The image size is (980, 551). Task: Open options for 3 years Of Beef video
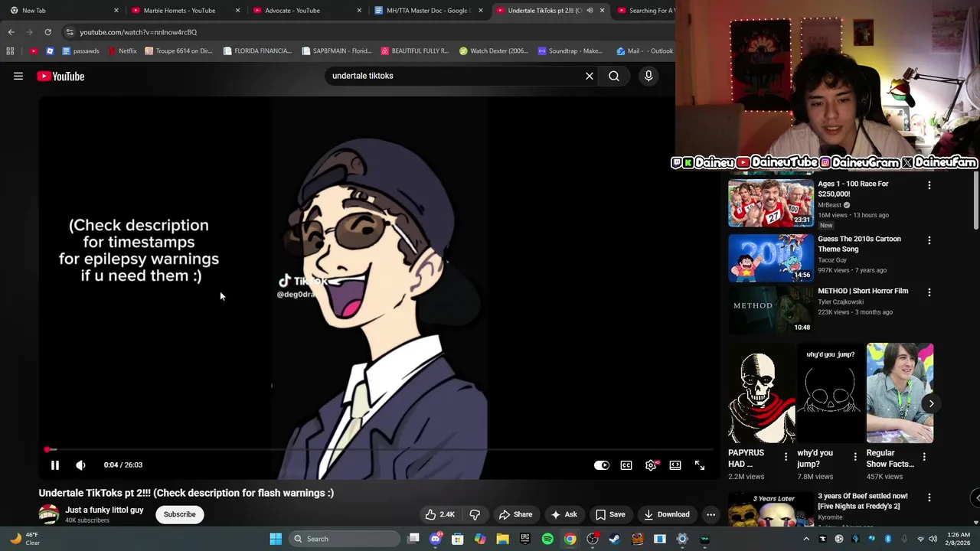(x=929, y=497)
